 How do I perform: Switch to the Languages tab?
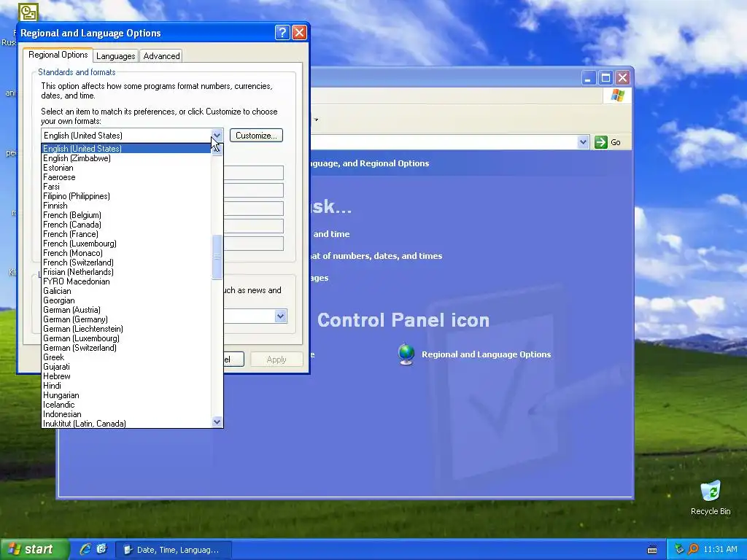[116, 56]
